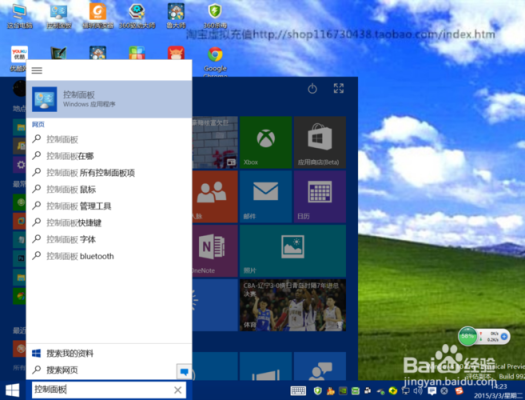
Task: Open the OneNote tile
Action: pyautogui.click(x=215, y=251)
